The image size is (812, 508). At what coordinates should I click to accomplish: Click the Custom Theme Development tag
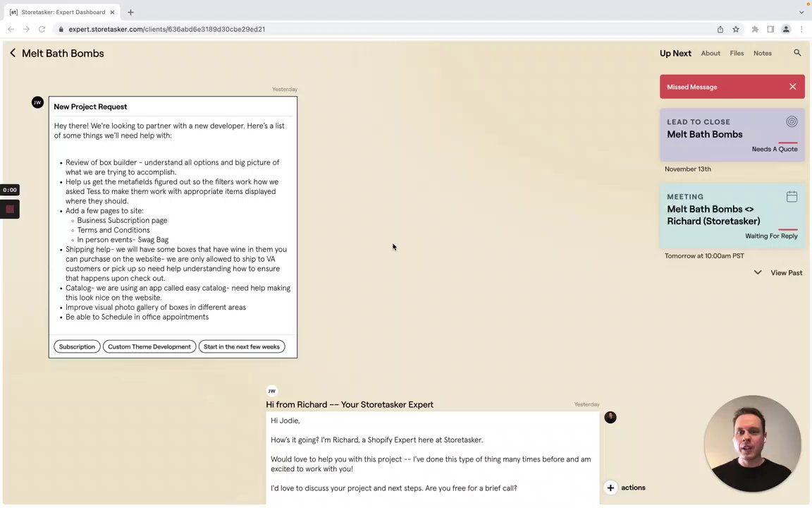[x=149, y=347]
